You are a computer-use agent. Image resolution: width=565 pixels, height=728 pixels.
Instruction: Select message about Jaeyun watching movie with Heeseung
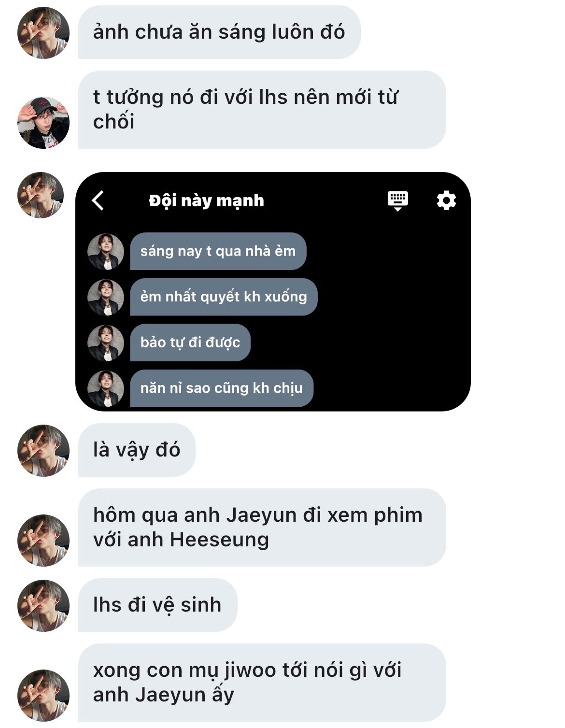coord(262,528)
